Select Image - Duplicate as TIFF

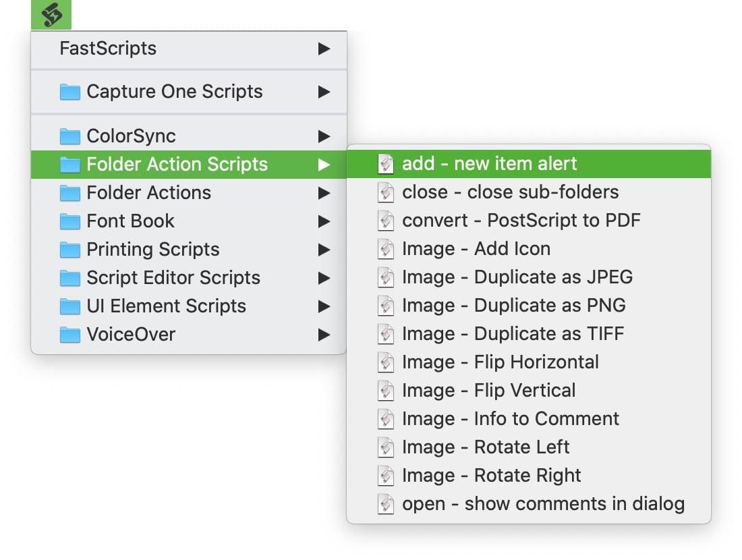(513, 334)
